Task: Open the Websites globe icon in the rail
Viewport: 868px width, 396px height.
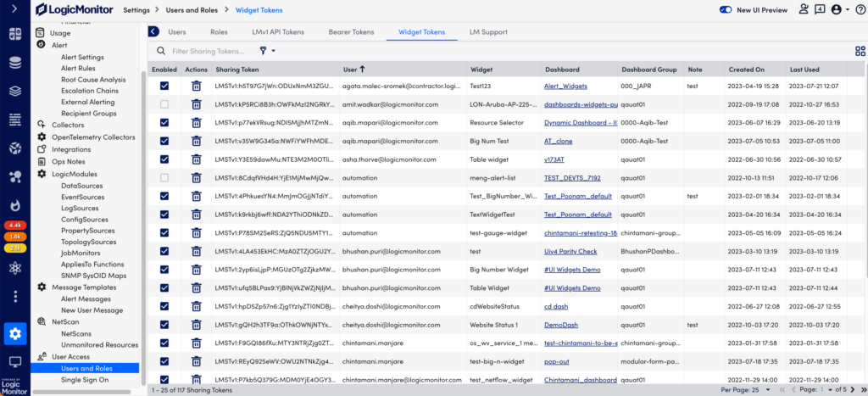Action: 15,148
